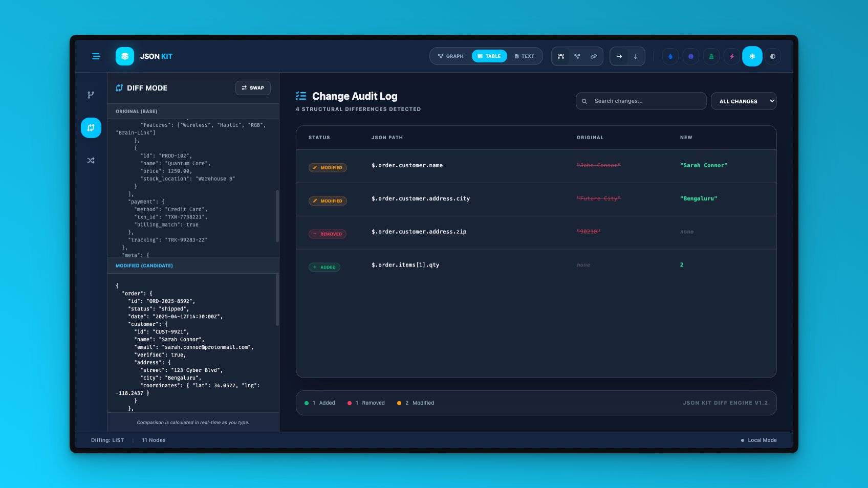The height and width of the screenshot is (488, 868).
Task: Click the Swap button
Action: (253, 88)
